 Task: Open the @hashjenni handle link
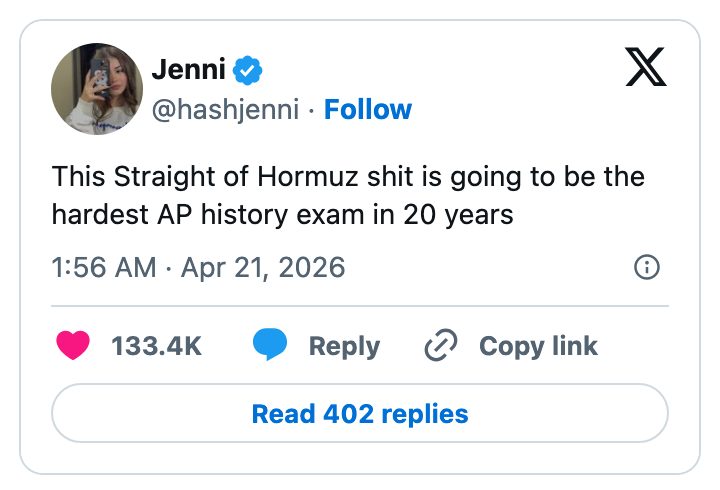[x=225, y=109]
